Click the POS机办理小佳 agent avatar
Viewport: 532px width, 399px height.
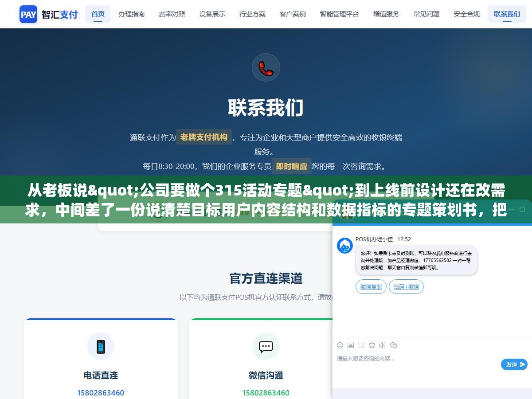click(345, 246)
